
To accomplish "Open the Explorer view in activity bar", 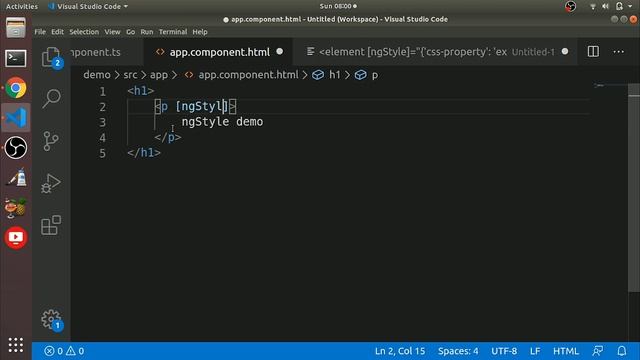I will click(x=51, y=57).
